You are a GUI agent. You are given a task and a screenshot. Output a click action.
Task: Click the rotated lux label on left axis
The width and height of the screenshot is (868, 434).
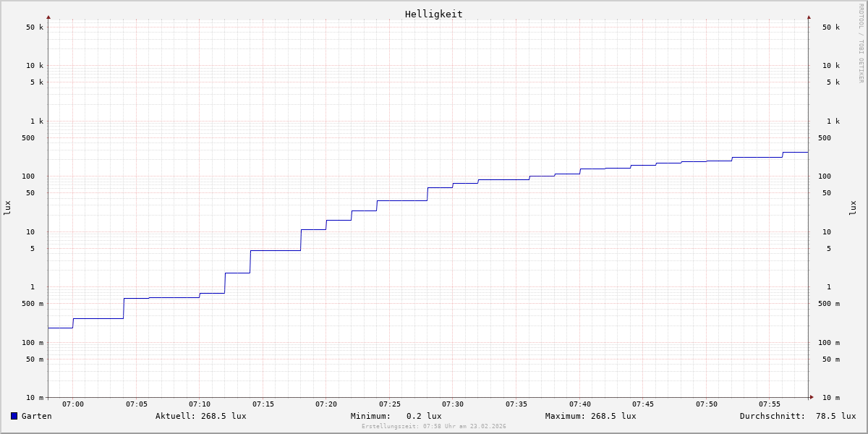(7, 208)
